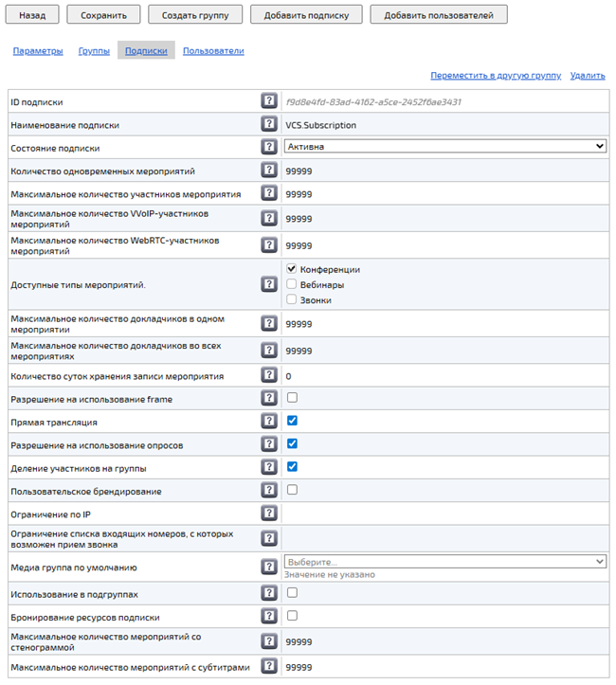Open help for Бронирование ресурсов подписки
The width and height of the screenshot is (616, 685).
(269, 617)
